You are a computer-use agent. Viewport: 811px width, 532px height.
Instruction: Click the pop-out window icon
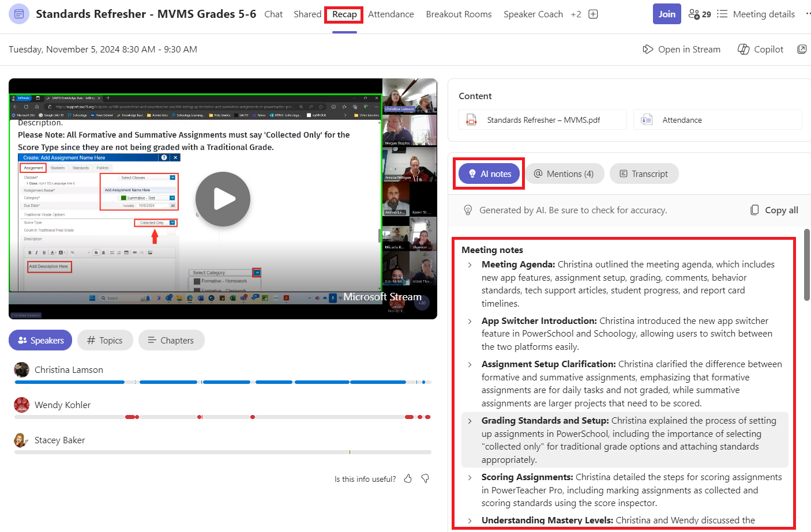click(x=802, y=50)
